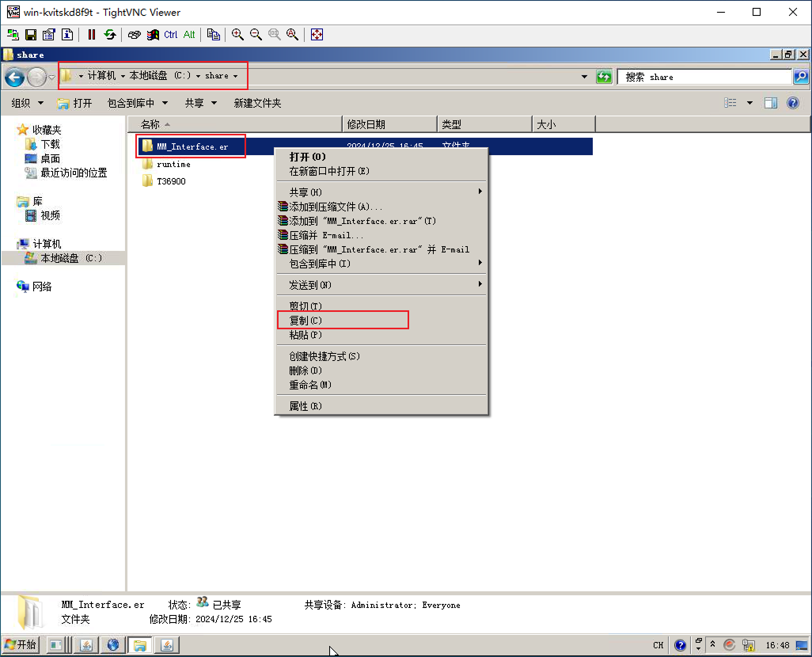Click the Explorer forward arrow button
The height and width of the screenshot is (657, 812).
pyautogui.click(x=36, y=78)
